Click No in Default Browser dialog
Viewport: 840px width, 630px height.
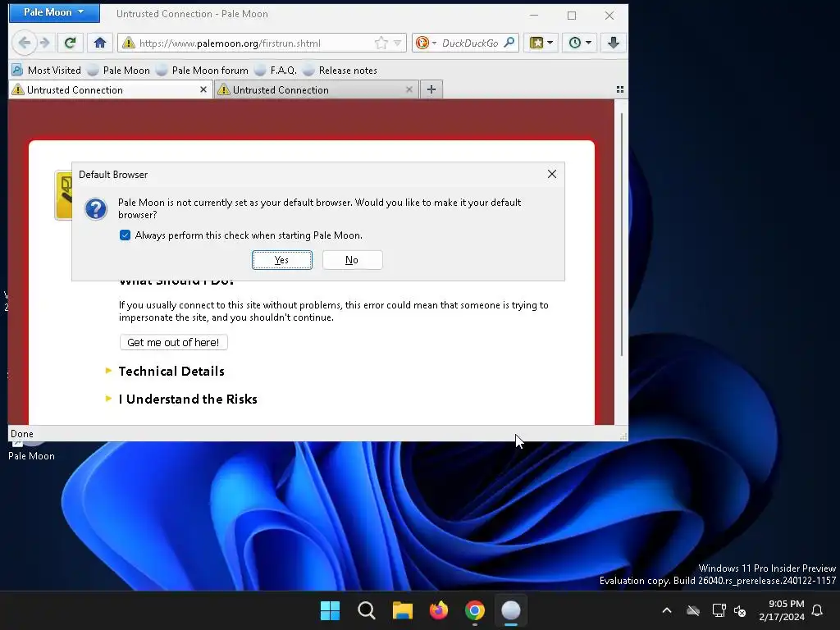352,260
